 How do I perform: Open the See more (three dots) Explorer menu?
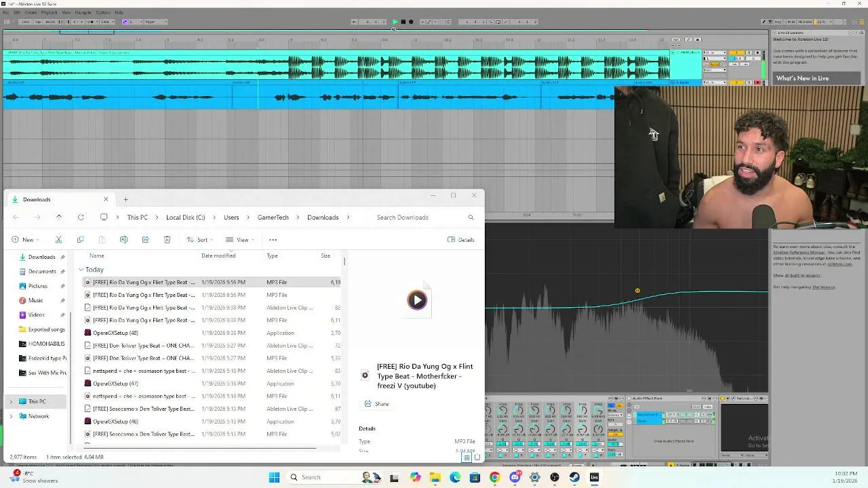273,239
